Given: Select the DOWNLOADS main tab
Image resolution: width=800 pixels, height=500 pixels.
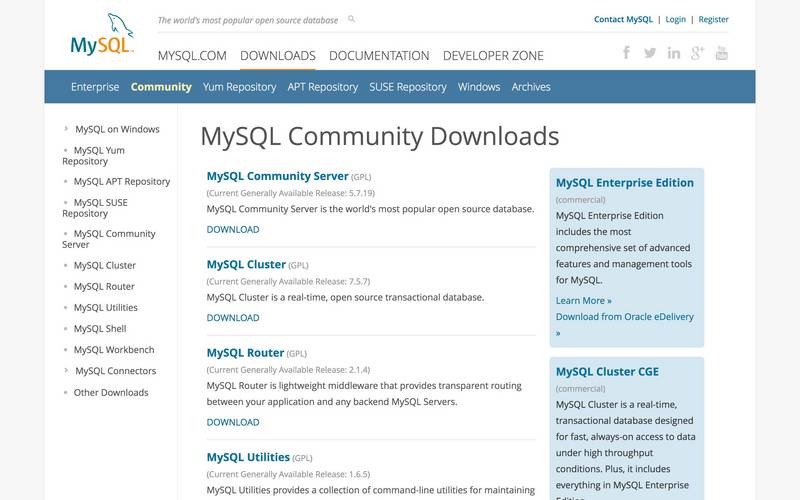Looking at the screenshot, I should click(x=278, y=56).
